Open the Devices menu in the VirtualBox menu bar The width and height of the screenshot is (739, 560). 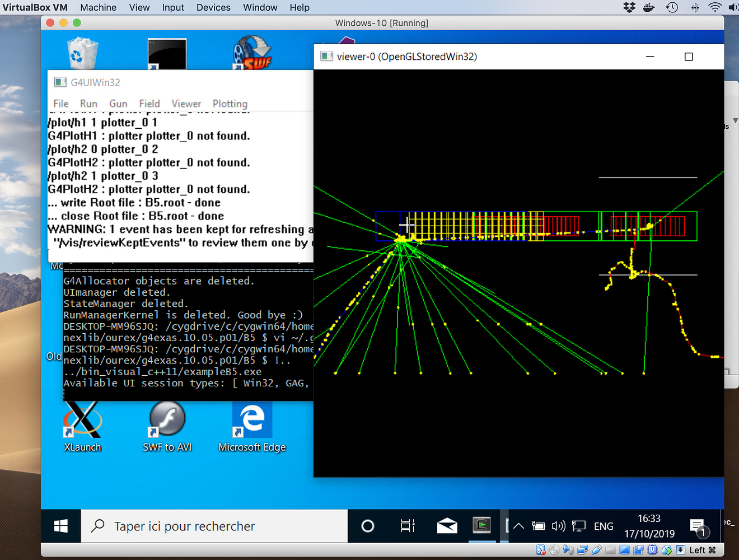(x=213, y=7)
